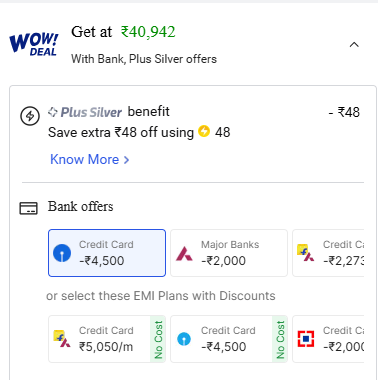Collapse the WOW deal offers section
This screenshot has width=378, height=380.
(x=354, y=45)
